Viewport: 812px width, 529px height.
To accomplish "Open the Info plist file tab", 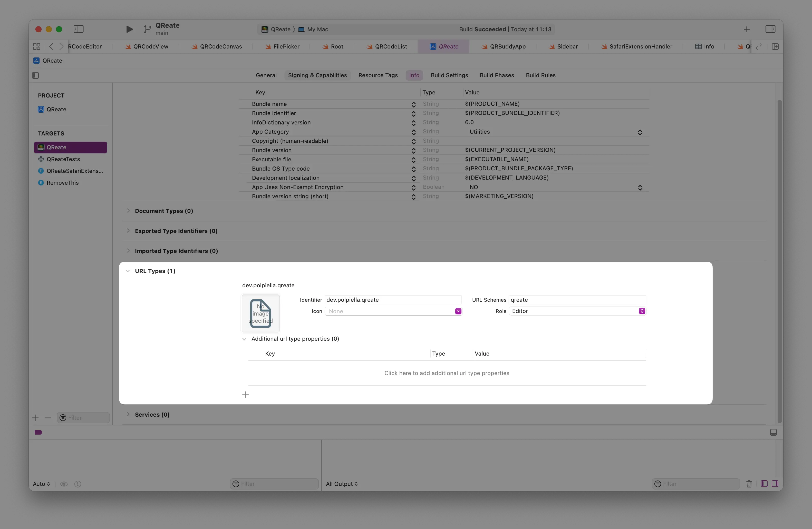I will click(704, 46).
